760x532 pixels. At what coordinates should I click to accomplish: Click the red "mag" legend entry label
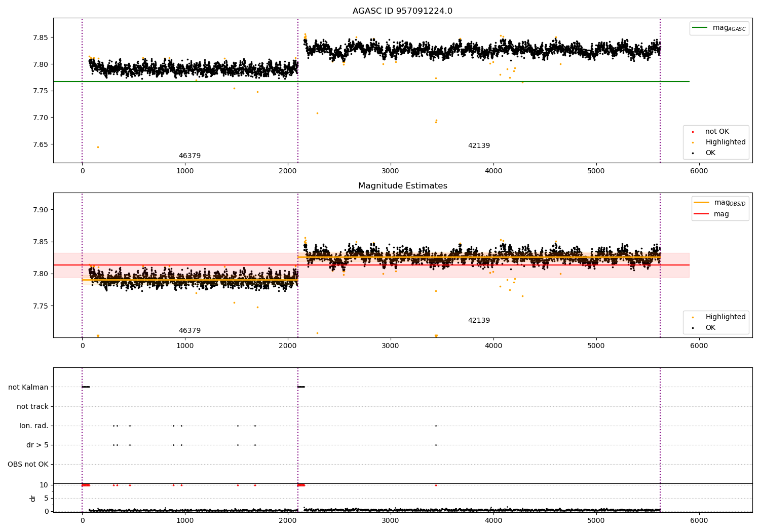tap(721, 214)
